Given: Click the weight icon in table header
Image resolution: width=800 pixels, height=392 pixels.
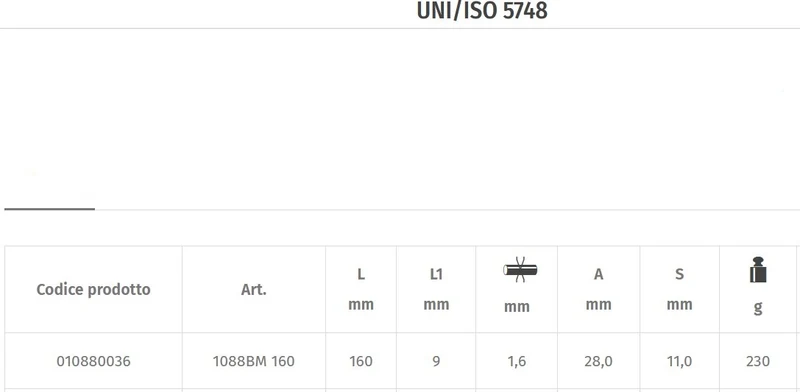Looking at the screenshot, I should 758,270.
